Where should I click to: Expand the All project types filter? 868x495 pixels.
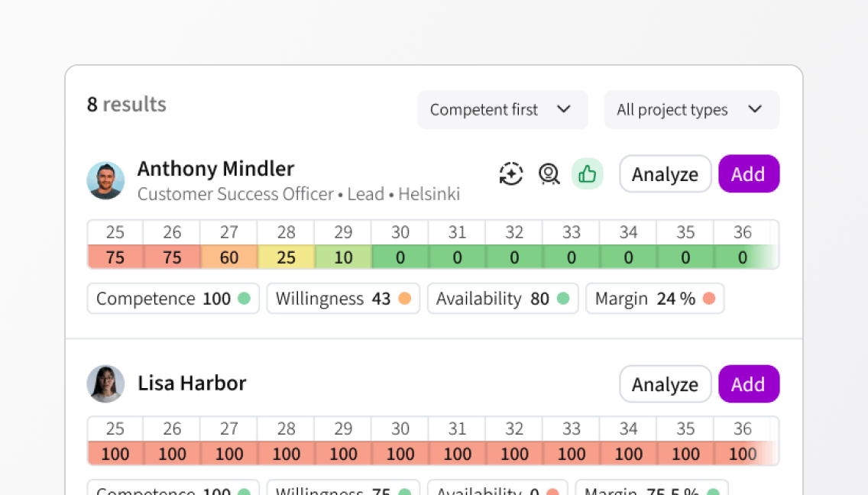tap(691, 110)
